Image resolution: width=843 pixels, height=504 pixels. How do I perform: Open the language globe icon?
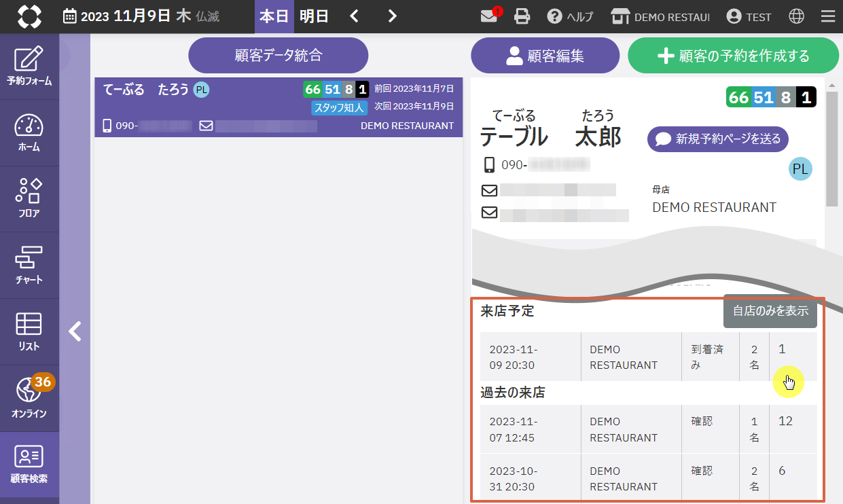click(796, 16)
